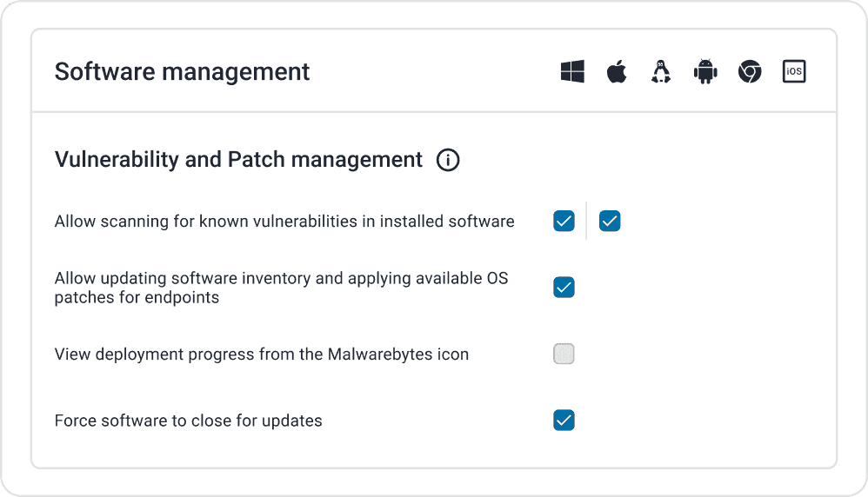The width and height of the screenshot is (868, 497).
Task: Choose the Linux penguin platform icon
Action: click(661, 71)
